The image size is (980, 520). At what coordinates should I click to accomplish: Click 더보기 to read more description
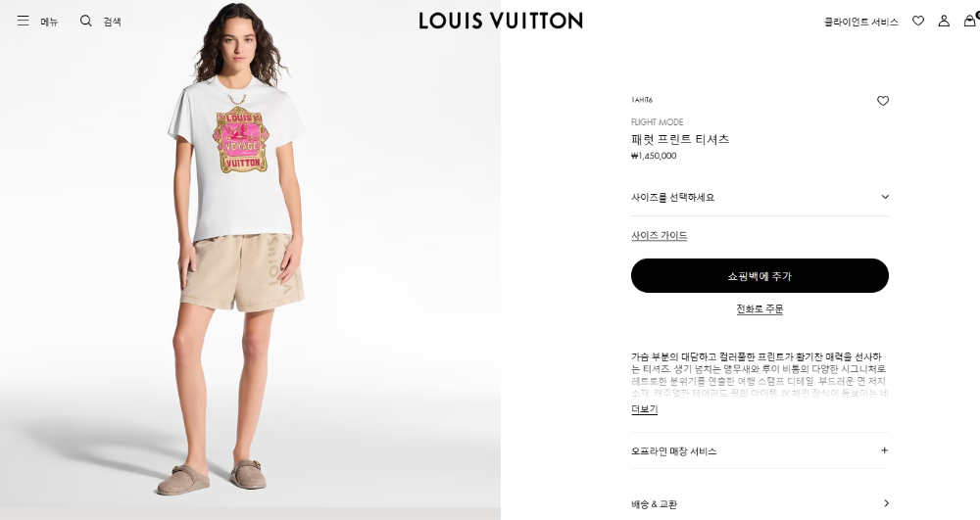[x=645, y=409]
